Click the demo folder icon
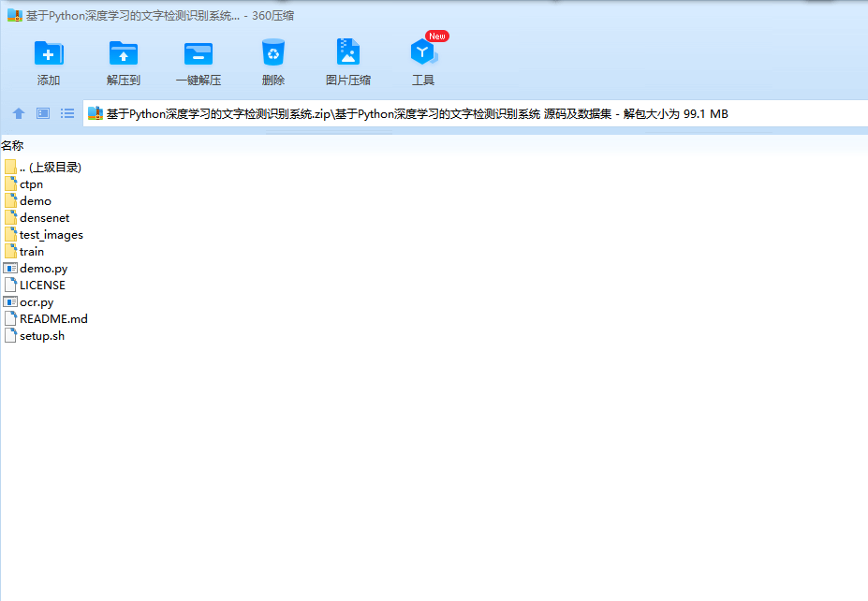The height and width of the screenshot is (601, 868). 10,201
